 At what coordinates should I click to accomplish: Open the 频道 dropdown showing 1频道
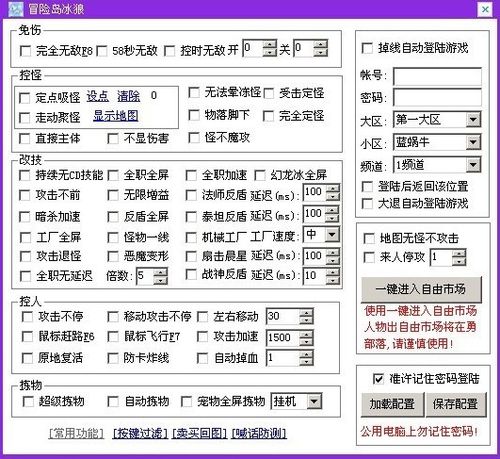click(x=437, y=165)
